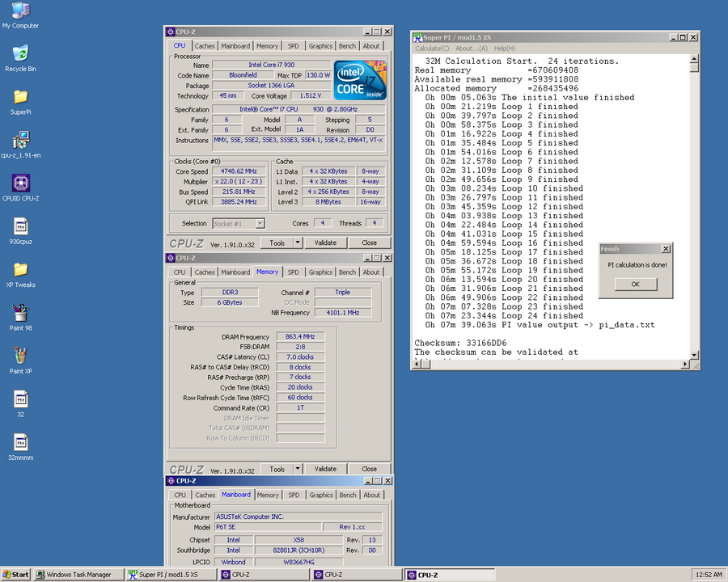Viewport: 728px width, 582px height.
Task: Click the 12:52 AM system clock
Action: (x=709, y=575)
